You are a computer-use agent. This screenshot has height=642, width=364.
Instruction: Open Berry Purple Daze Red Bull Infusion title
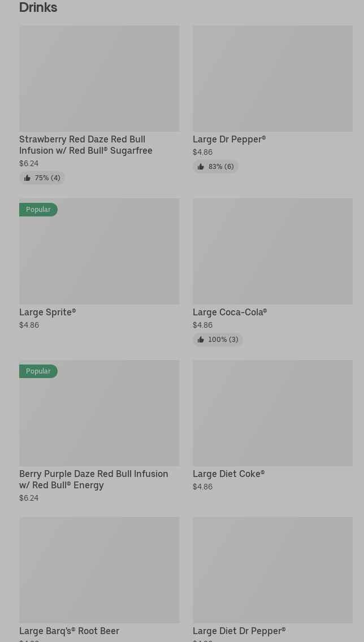[93, 479]
